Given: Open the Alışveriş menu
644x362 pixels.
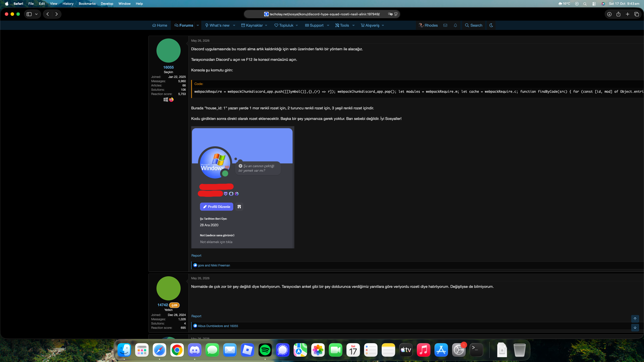Looking at the screenshot, I should coord(370,25).
